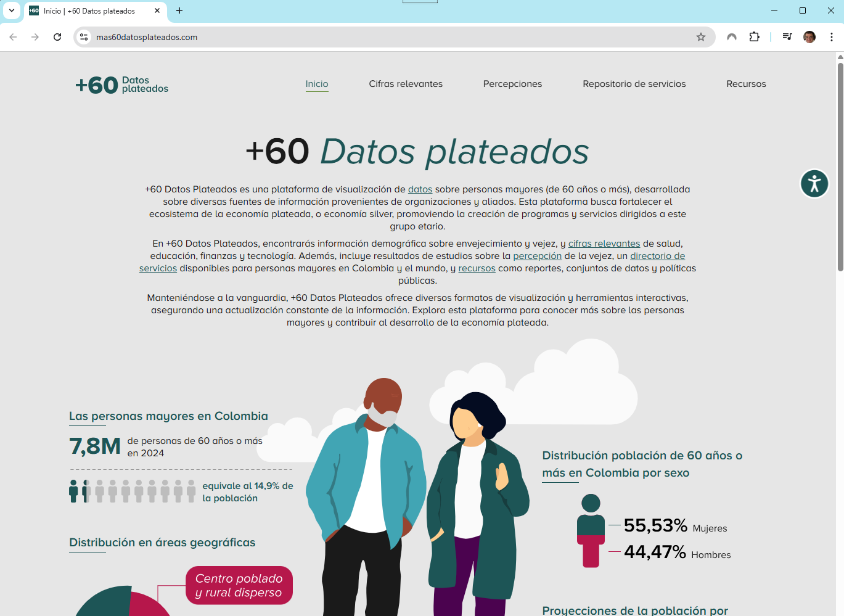Viewport: 844px width, 616px height.
Task: Click the +60 Datos plateados logo
Action: [122, 84]
